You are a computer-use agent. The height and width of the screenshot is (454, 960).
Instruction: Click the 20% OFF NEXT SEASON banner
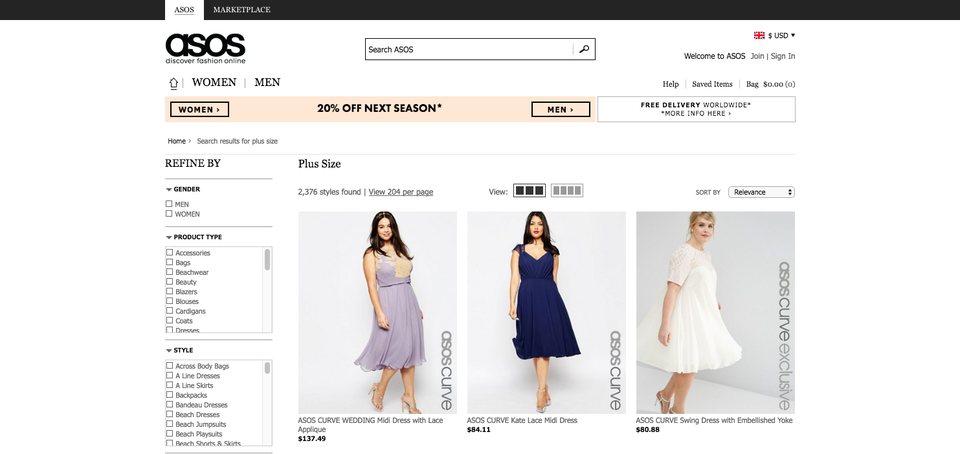[x=380, y=108]
